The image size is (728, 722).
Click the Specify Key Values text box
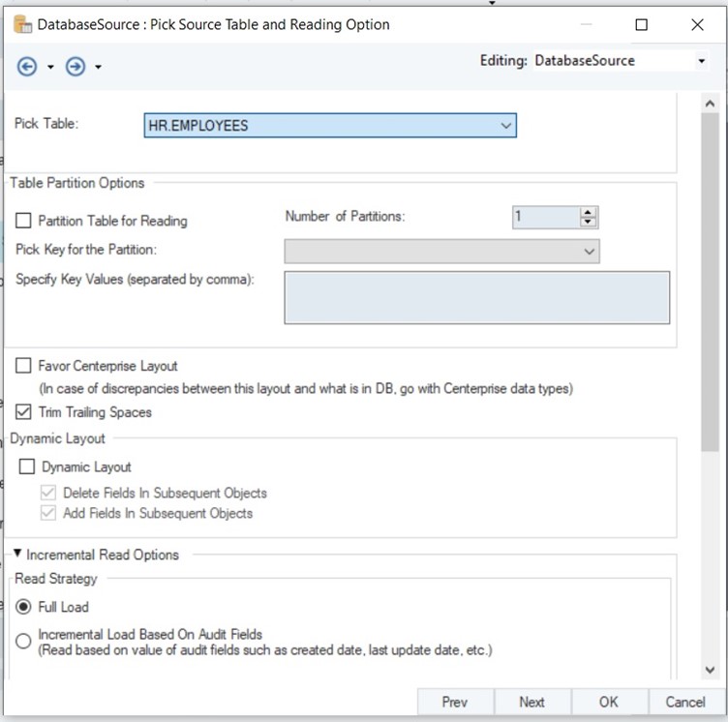[x=476, y=296]
